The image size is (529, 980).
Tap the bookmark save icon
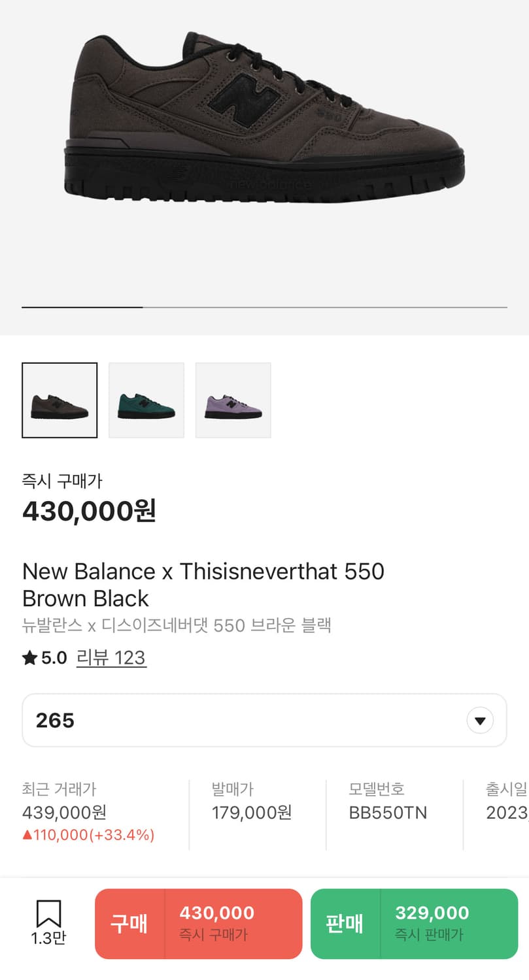[x=48, y=913]
